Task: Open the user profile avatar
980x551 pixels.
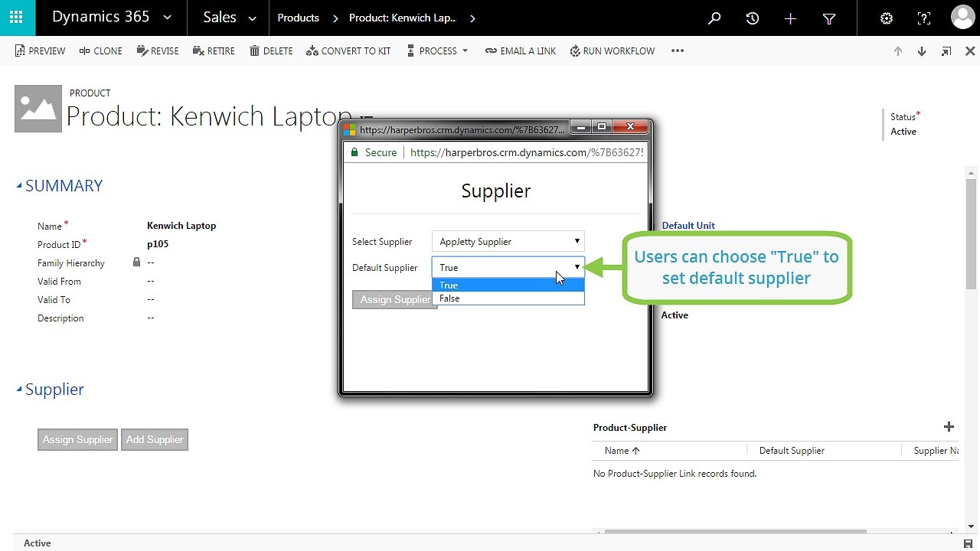Action: [962, 18]
